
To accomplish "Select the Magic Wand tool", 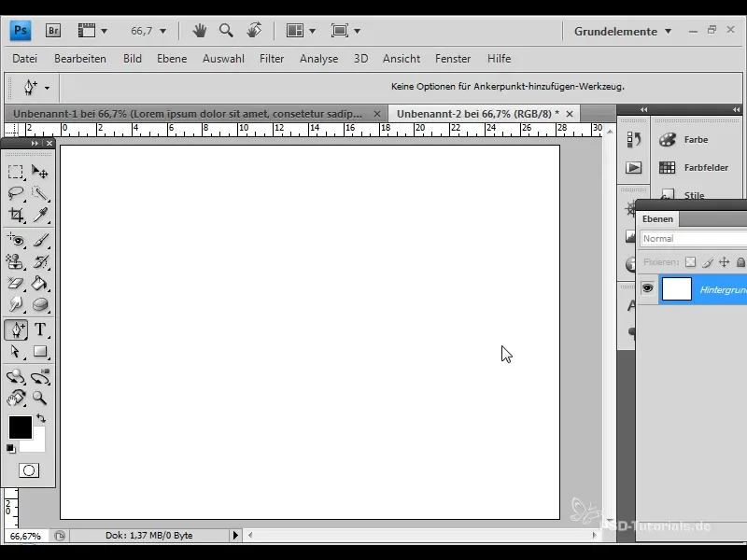I will 40,193.
